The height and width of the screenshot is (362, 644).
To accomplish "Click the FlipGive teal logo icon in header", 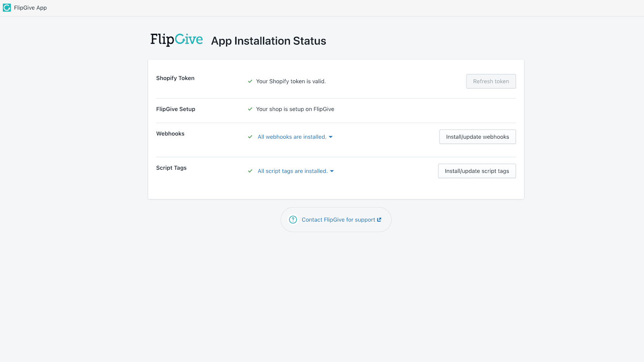I will [6, 7].
